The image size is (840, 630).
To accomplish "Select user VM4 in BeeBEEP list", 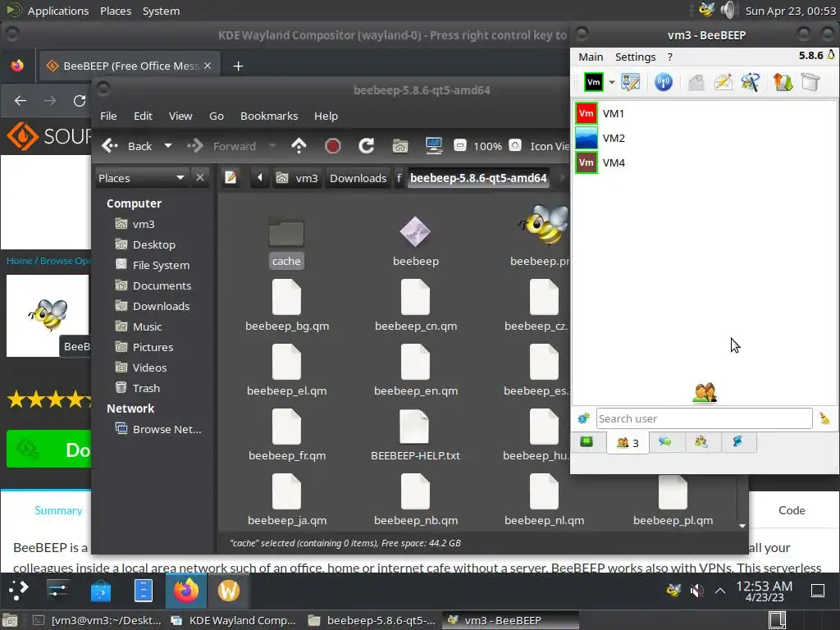I will tap(704, 163).
